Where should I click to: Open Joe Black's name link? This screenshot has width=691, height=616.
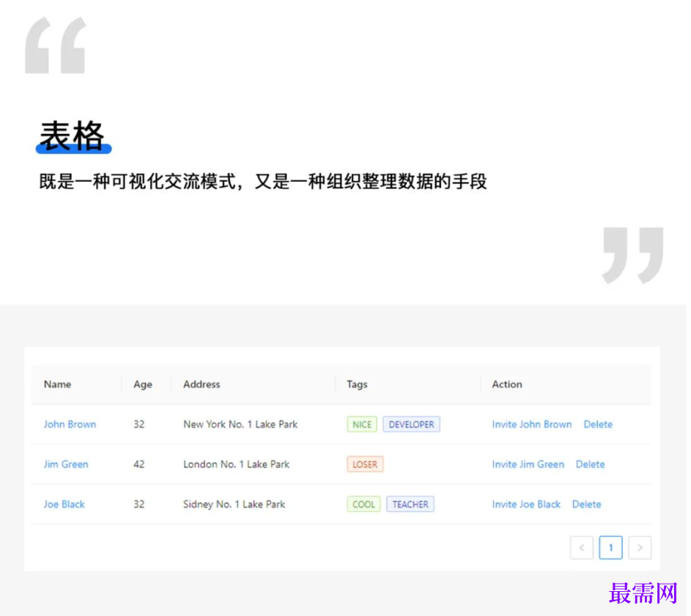[64, 504]
